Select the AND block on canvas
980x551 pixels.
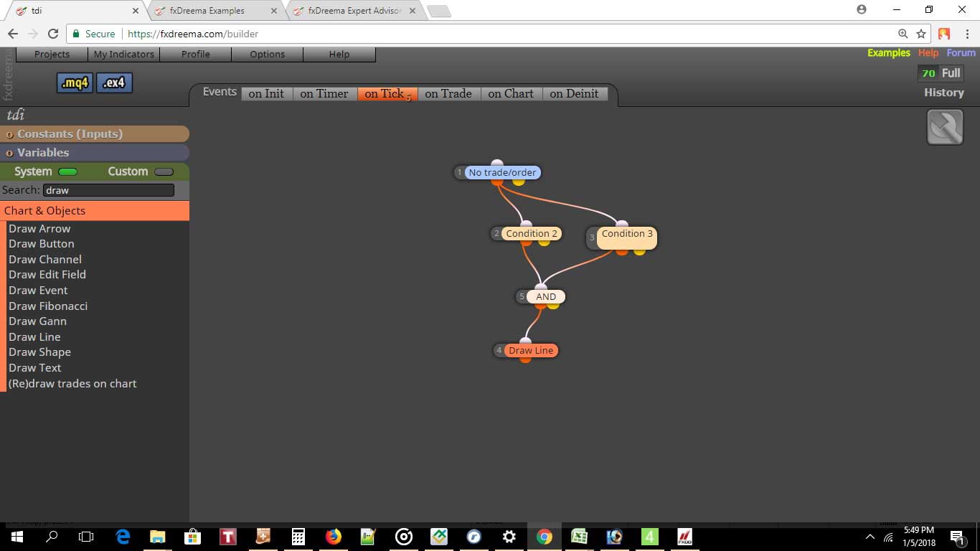pos(546,296)
